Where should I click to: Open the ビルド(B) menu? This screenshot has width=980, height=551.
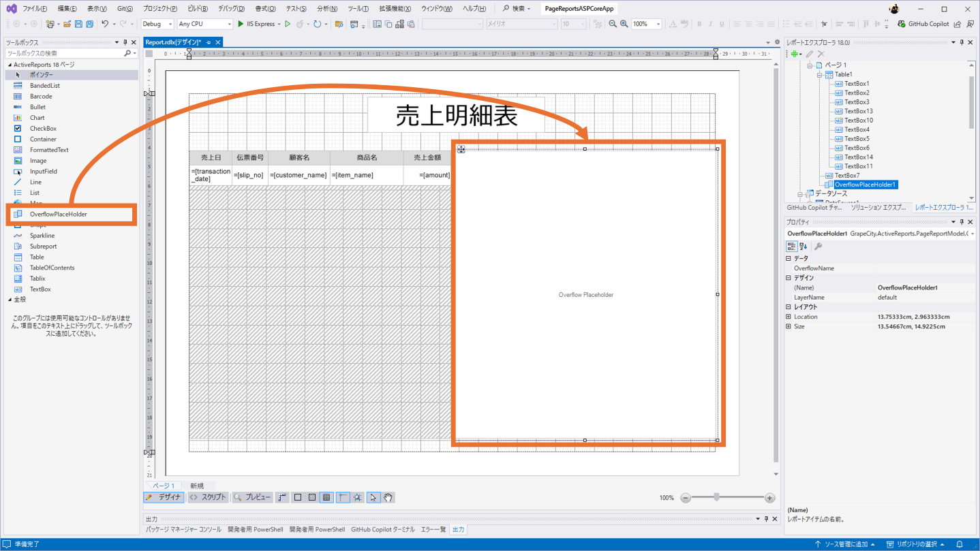tap(198, 9)
